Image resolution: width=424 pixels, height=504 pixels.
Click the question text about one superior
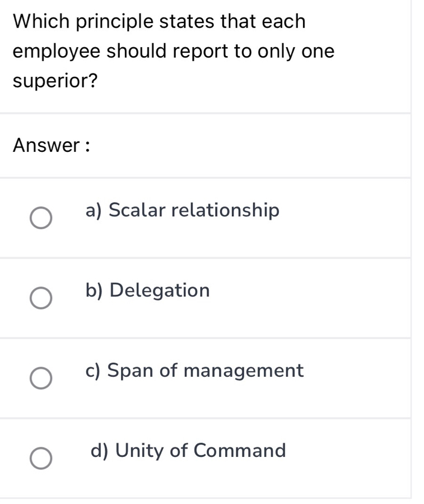pos(174,50)
